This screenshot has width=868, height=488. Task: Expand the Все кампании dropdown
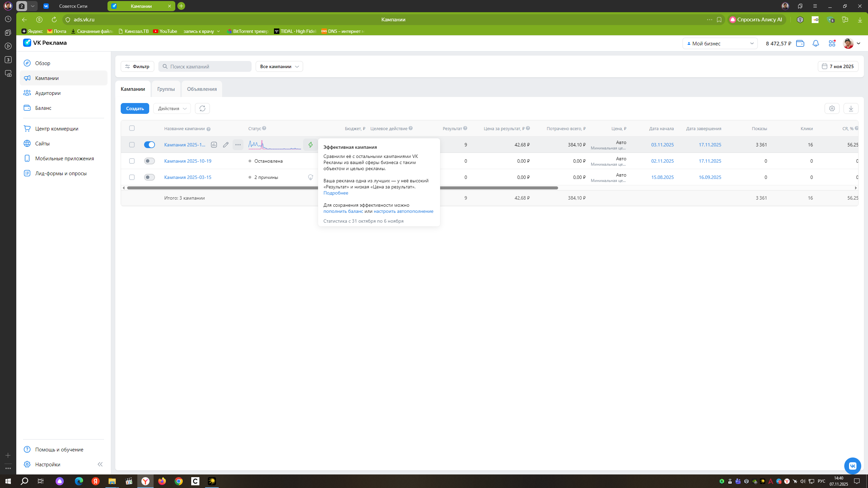pos(279,66)
